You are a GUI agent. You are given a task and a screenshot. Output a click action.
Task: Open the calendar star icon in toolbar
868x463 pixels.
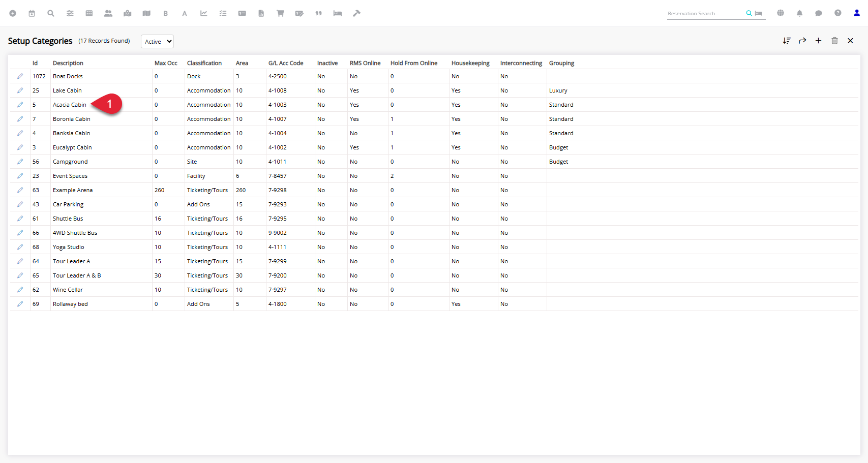32,13
